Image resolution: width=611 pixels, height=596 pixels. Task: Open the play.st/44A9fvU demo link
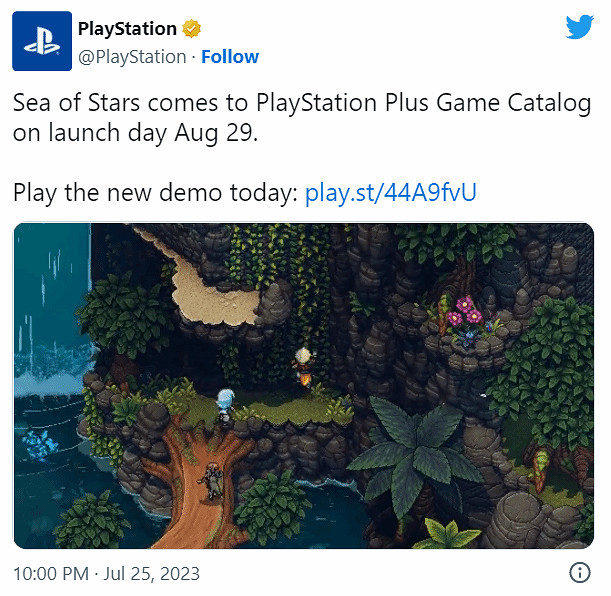point(391,192)
